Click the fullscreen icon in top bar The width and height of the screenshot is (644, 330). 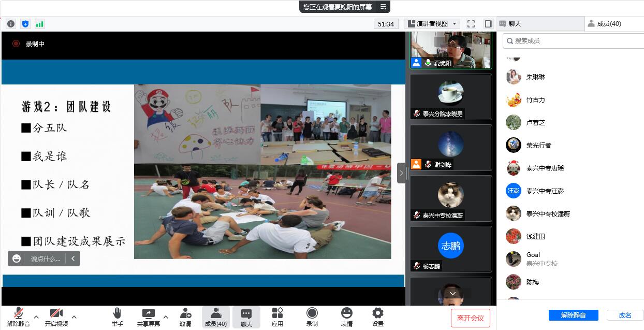[471, 24]
